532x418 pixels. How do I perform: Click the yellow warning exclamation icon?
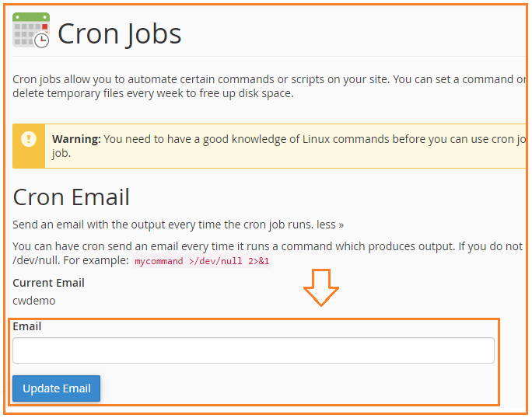[29, 139]
